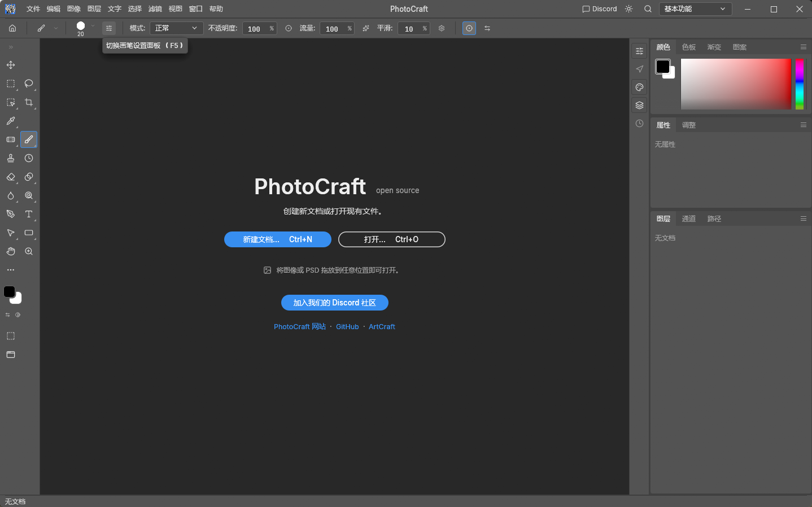Image resolution: width=812 pixels, height=507 pixels.
Task: Expand the toolbox with the double chevron
Action: point(11,47)
